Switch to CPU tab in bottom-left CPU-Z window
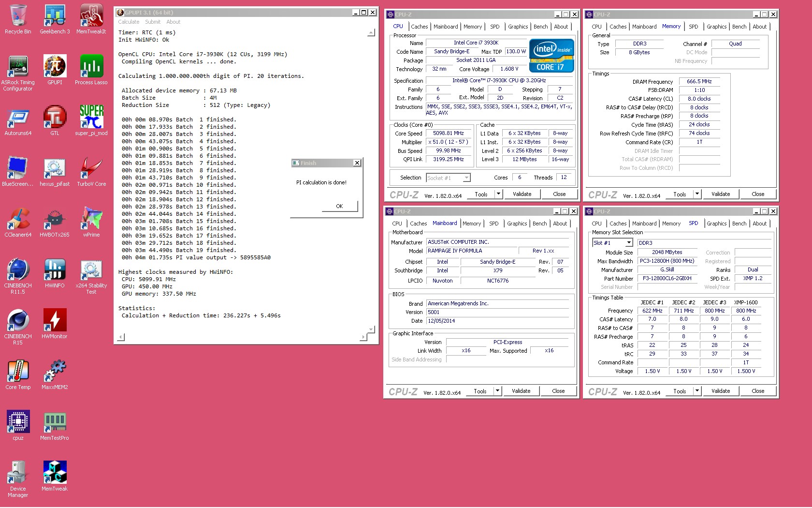 tap(397, 224)
